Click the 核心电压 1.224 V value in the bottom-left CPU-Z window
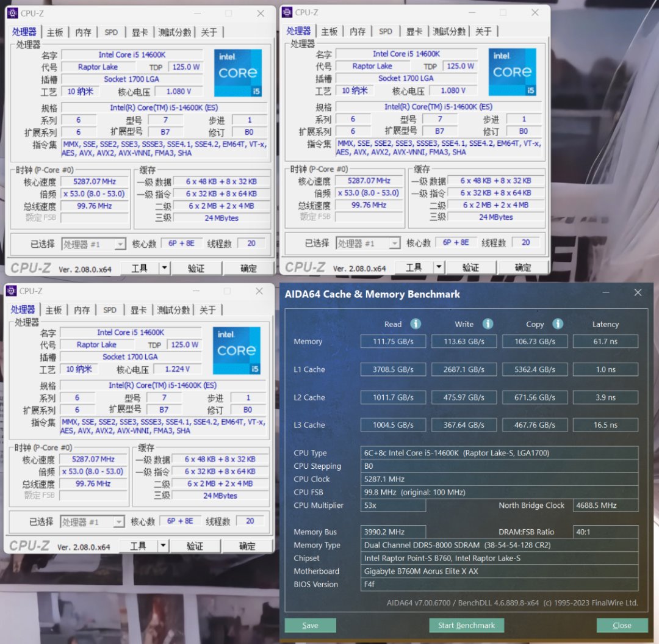659x644 pixels. (x=178, y=369)
